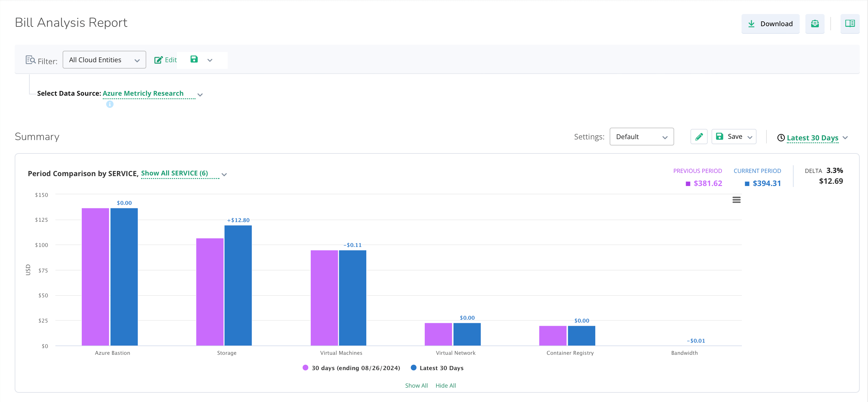Click the Container Registry blue bar
868x402 pixels.
coord(582,336)
